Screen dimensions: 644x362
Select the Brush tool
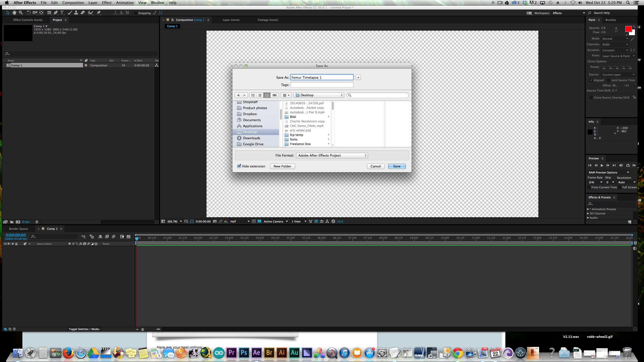pos(70,13)
